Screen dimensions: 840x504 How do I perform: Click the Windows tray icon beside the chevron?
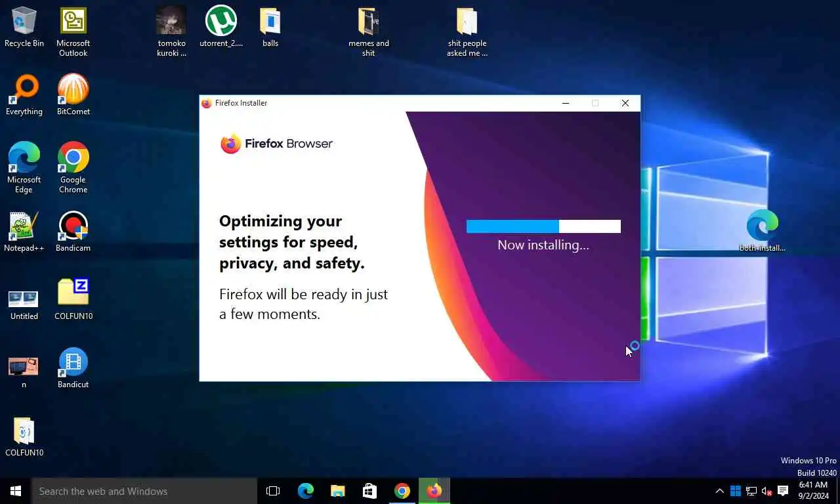click(x=736, y=491)
